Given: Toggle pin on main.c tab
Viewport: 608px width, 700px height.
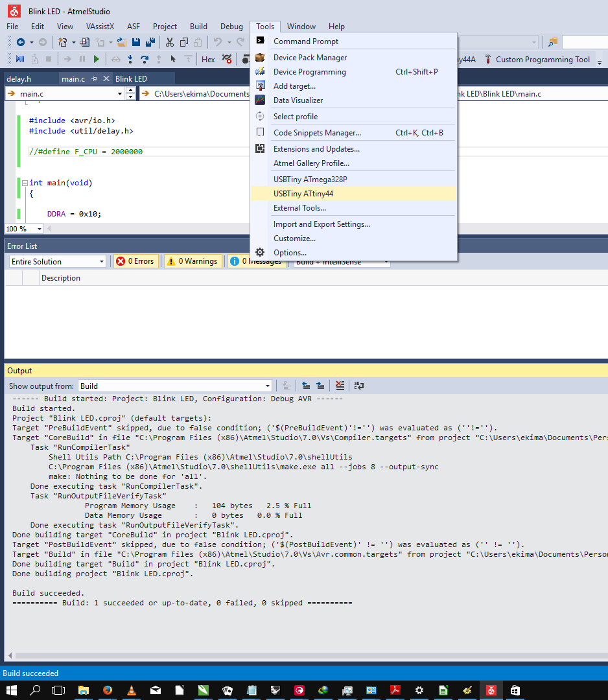Looking at the screenshot, I should (x=94, y=78).
